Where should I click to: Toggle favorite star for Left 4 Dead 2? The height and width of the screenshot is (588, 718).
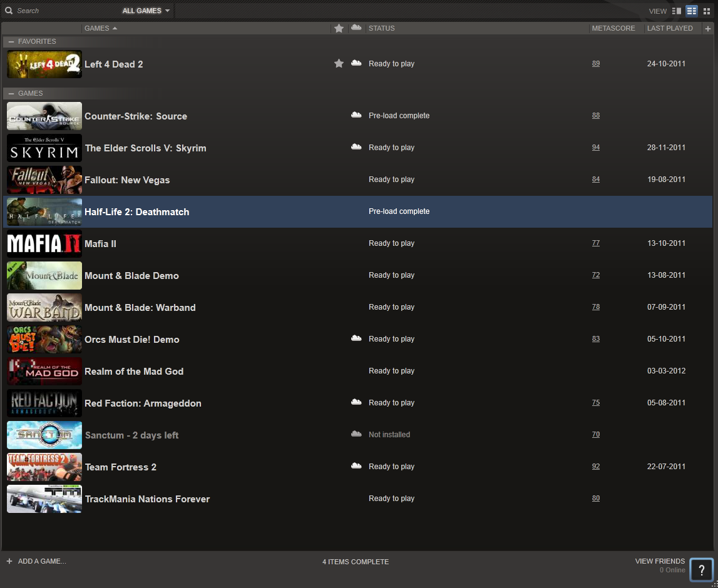pos(339,64)
